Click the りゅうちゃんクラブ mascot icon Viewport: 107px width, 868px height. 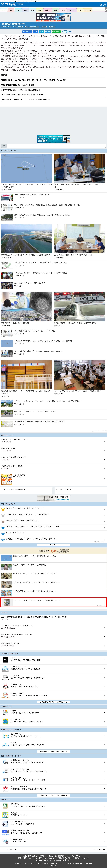tap(5, 721)
